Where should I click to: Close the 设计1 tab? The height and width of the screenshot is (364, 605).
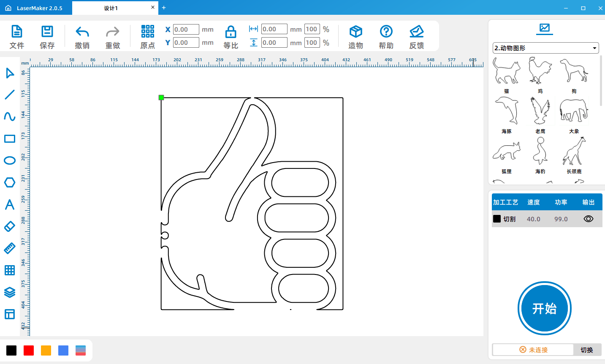click(153, 8)
